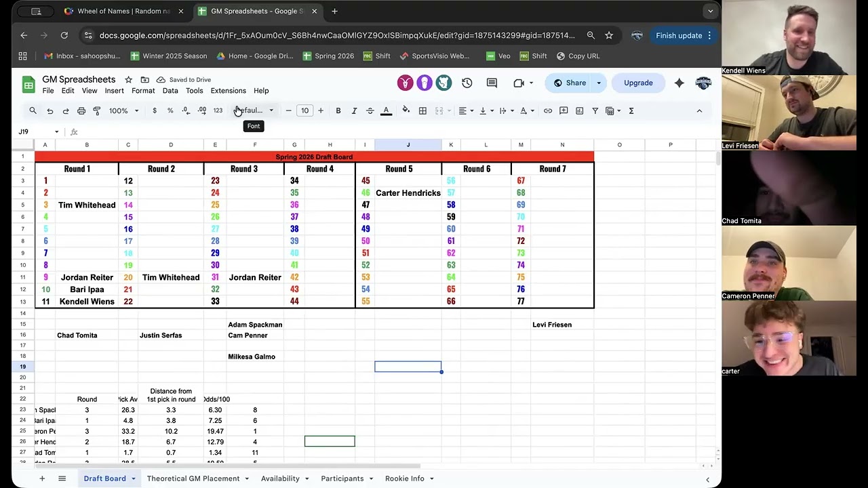Open the Spring 2026 bookmark
Image resolution: width=868 pixels, height=488 pixels.
[328, 56]
